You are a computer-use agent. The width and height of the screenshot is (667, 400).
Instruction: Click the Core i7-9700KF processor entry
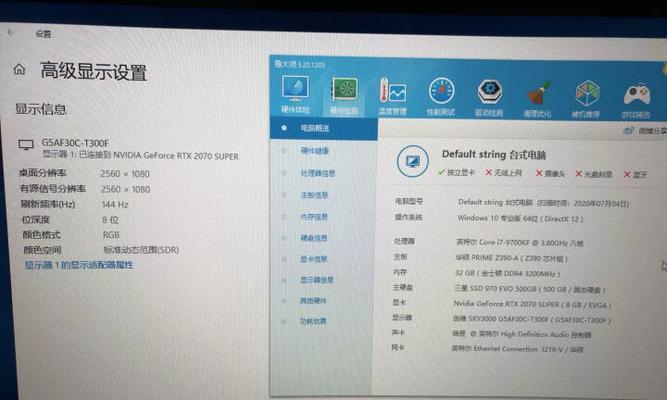tap(520, 243)
